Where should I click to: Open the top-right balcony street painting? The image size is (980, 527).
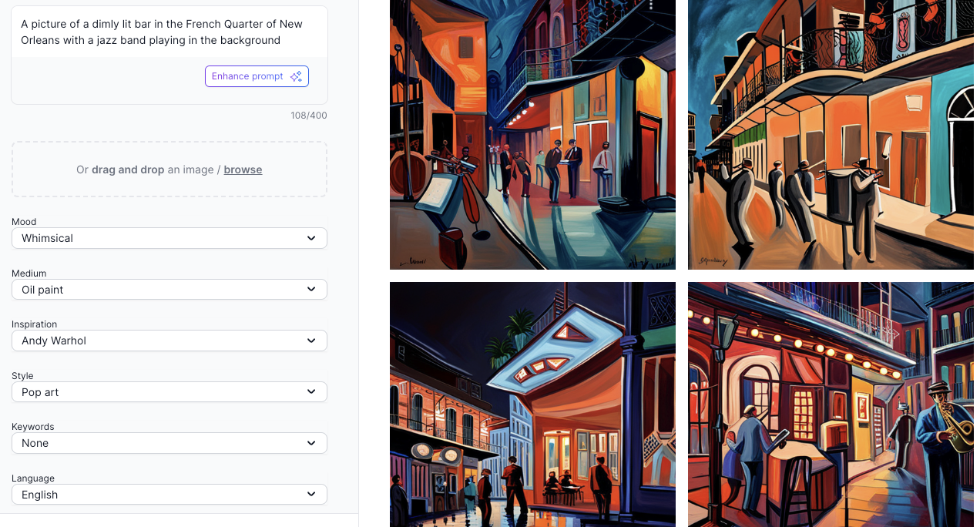pyautogui.click(x=831, y=134)
